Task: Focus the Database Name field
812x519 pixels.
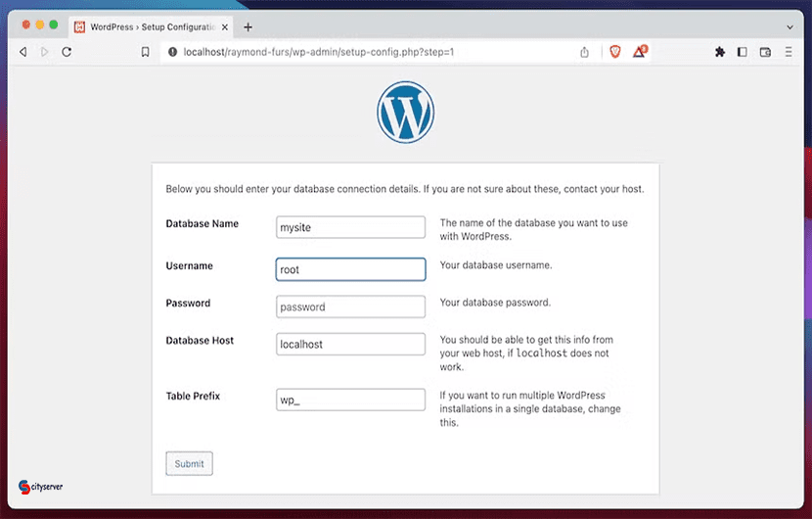Action: [350, 227]
